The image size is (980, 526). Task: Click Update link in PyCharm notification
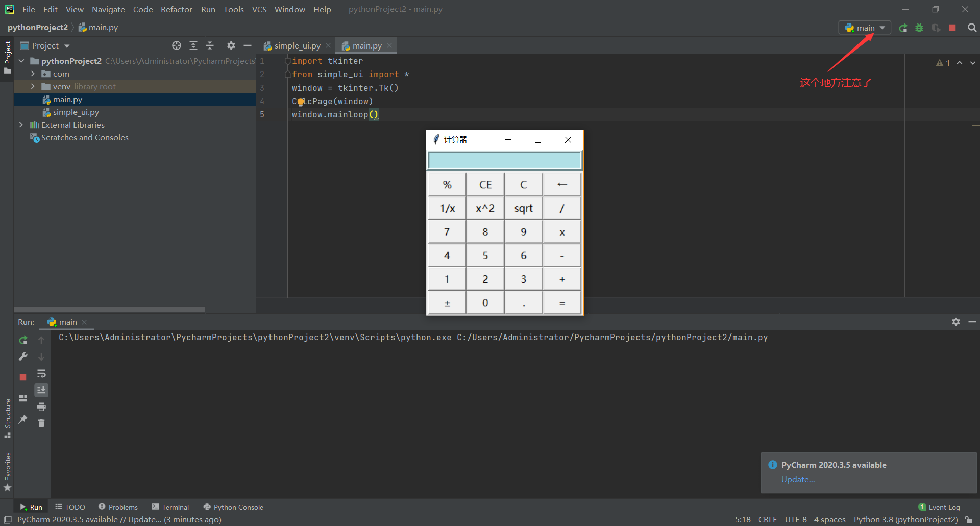[797, 480]
